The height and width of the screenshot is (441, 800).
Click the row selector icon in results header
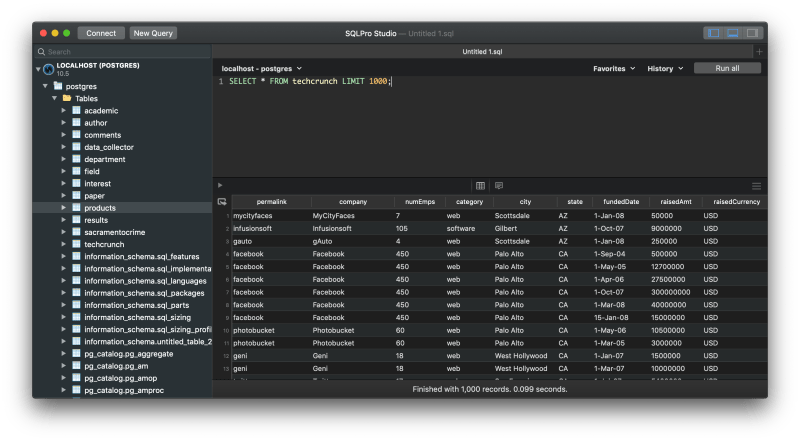222,202
